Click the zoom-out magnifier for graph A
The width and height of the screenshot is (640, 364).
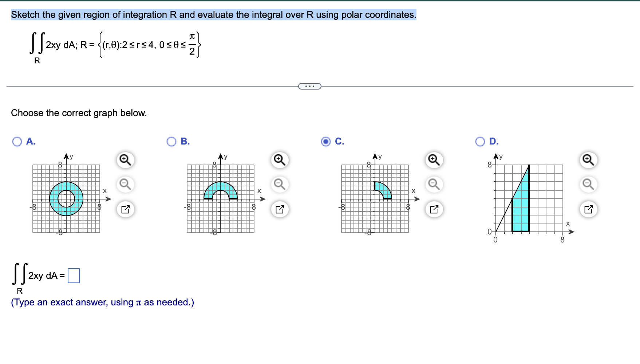125,185
